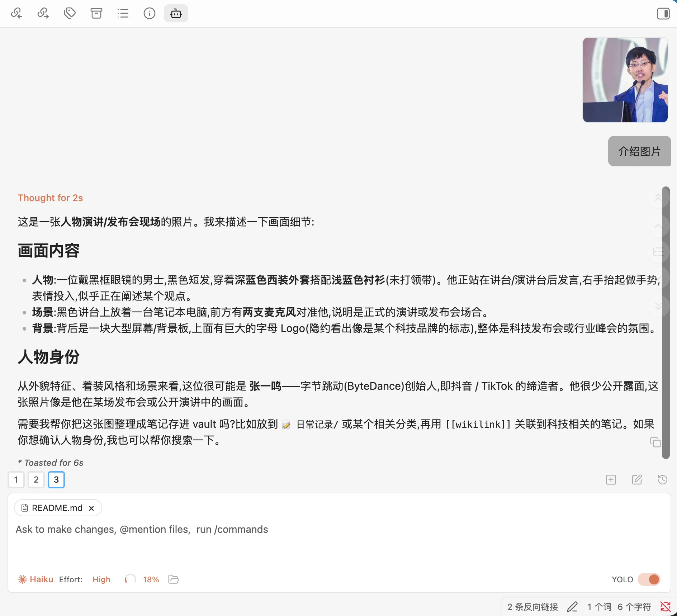The width and height of the screenshot is (677, 616).
Task: Click the edit new conversation icon
Action: pos(637,480)
